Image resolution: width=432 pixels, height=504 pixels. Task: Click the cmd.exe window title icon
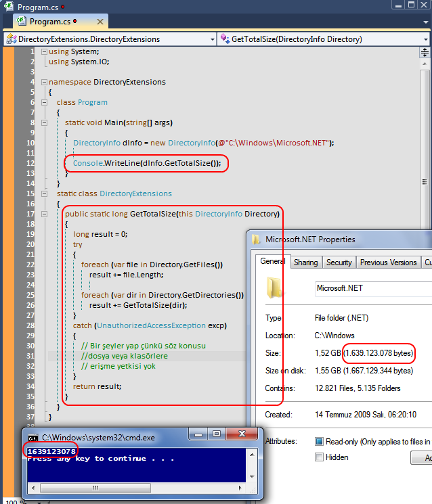(x=30, y=437)
